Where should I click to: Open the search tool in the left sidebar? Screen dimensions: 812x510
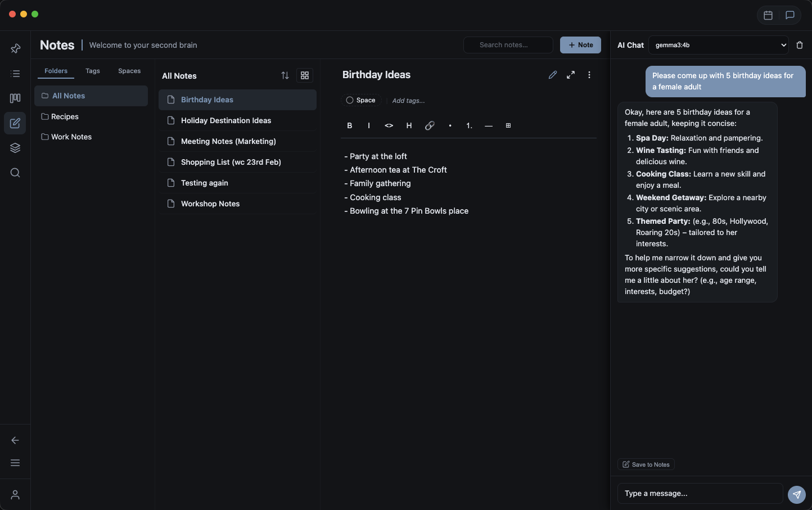(15, 173)
